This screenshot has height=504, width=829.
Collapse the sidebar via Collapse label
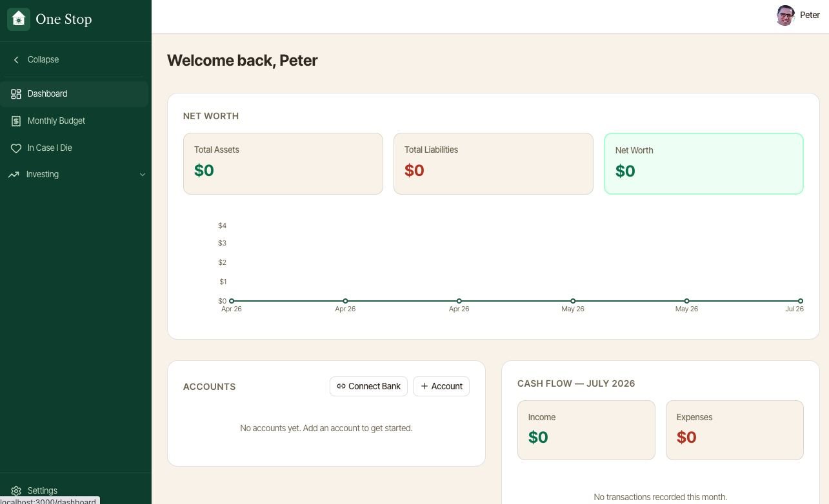click(x=43, y=59)
